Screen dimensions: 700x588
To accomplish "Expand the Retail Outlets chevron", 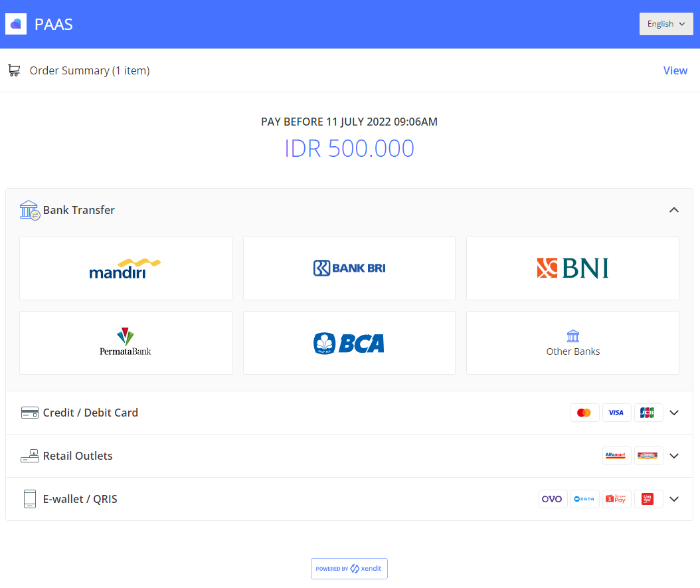I will (x=674, y=456).
